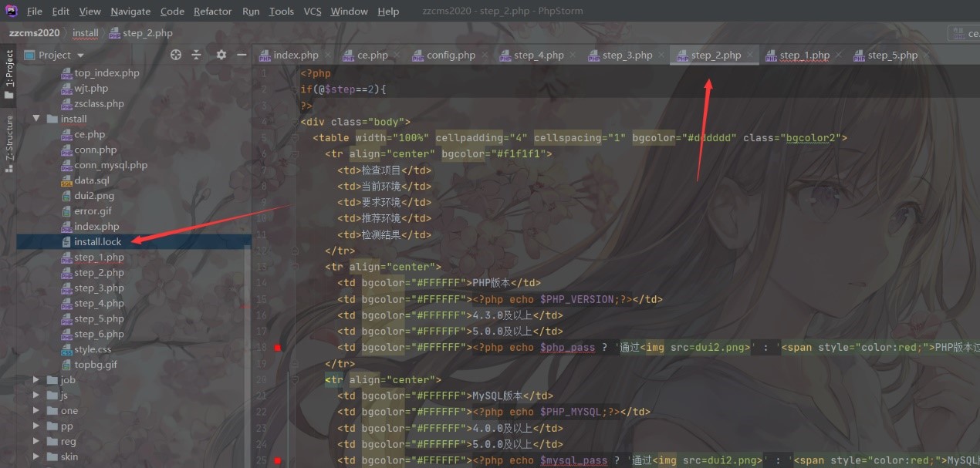Close the ce.php editor tab
980x468 pixels.
(397, 56)
